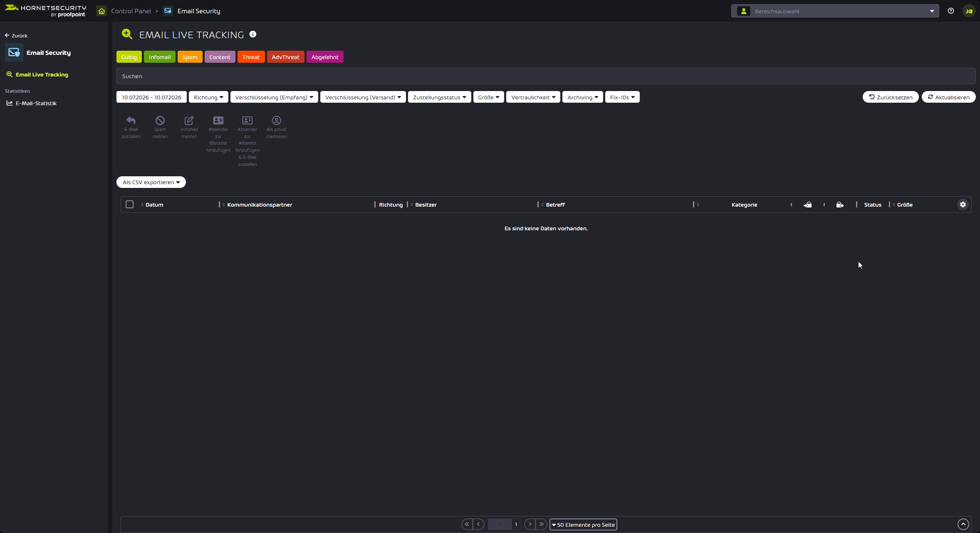Click the Infomail melden edit icon
The height and width of the screenshot is (533, 980).
click(189, 121)
